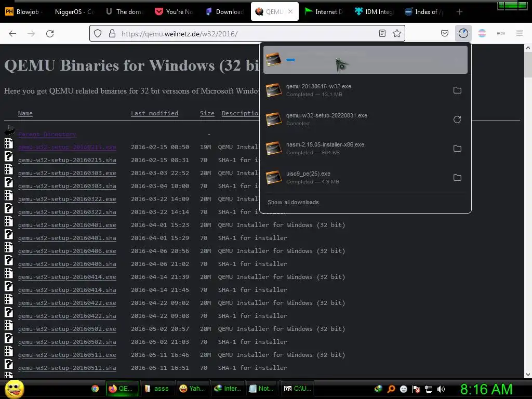Click the address bar URL field

point(247,34)
